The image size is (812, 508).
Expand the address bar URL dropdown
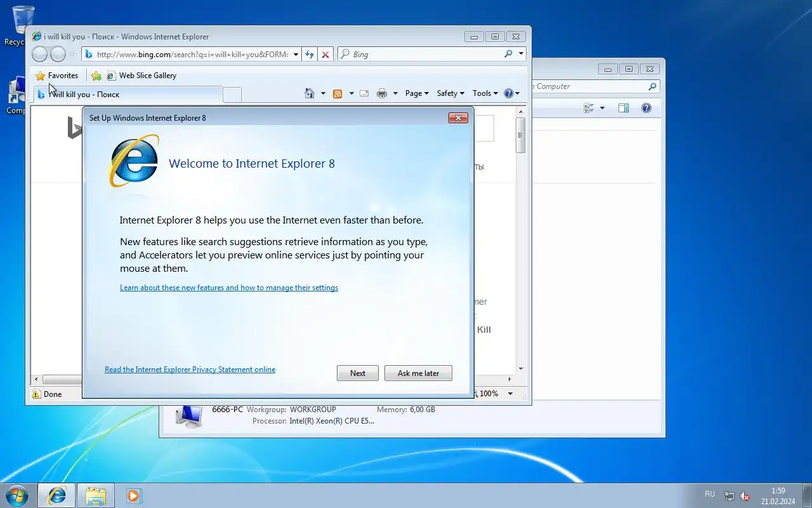pyautogui.click(x=296, y=55)
